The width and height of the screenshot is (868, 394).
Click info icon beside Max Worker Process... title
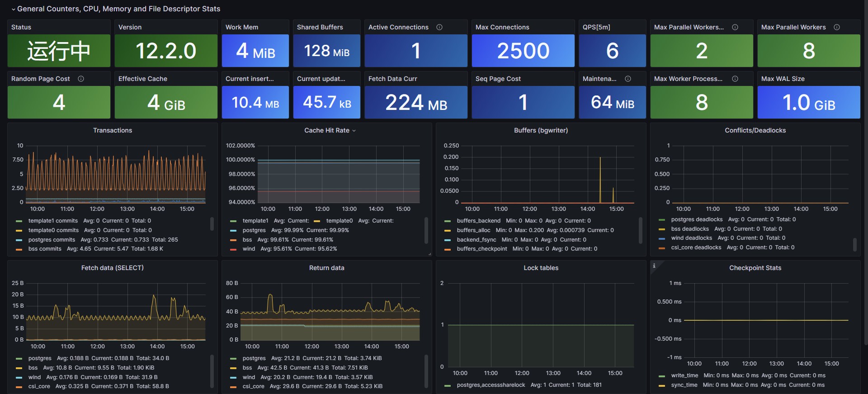735,79
